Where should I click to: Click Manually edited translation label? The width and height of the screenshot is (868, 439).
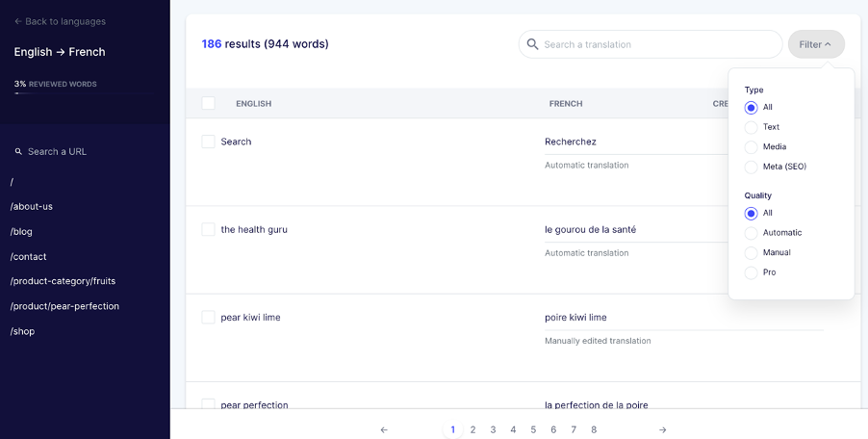click(x=598, y=341)
